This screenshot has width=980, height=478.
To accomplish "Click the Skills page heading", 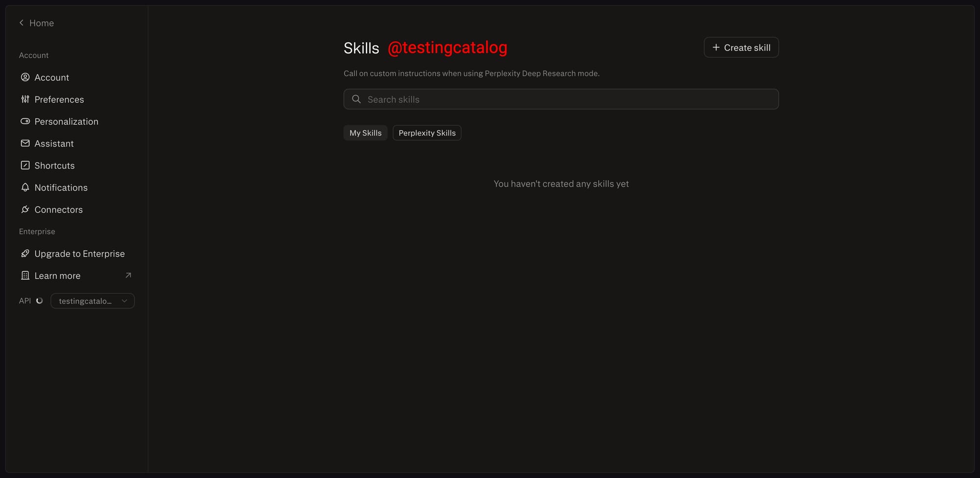I will [x=361, y=48].
